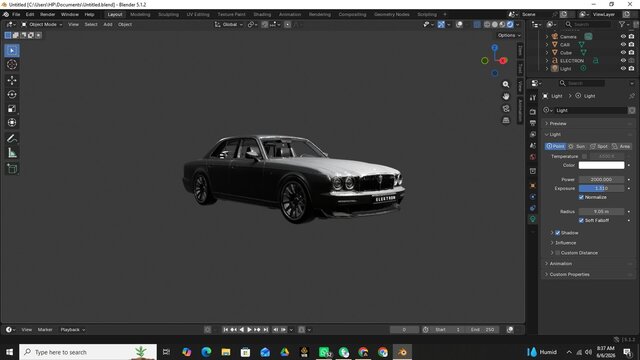Image resolution: width=640 pixels, height=360 pixels.
Task: Open the Object Mode dropdown
Action: click(x=42, y=24)
